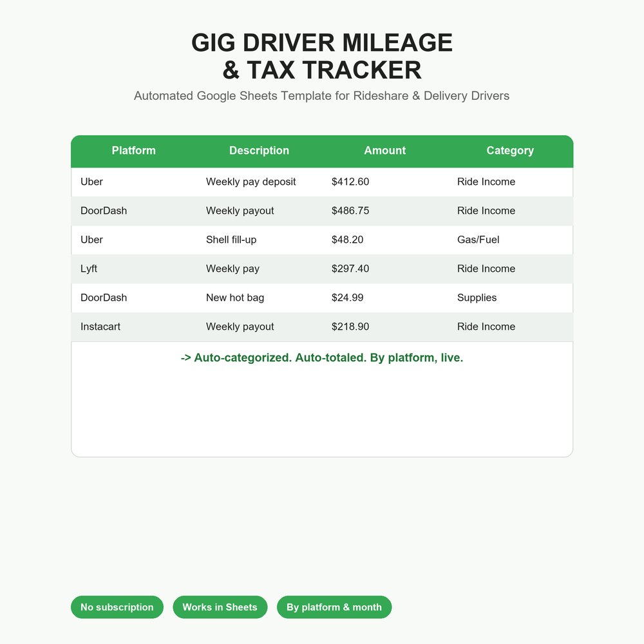Click the 'Shell fill-up' description cell
This screenshot has height=644, width=644.
tap(231, 240)
